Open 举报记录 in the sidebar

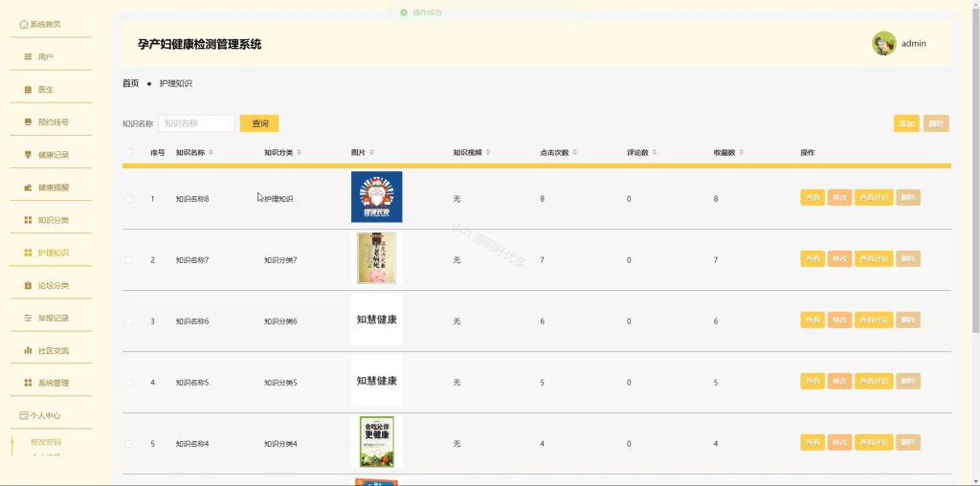tap(51, 318)
